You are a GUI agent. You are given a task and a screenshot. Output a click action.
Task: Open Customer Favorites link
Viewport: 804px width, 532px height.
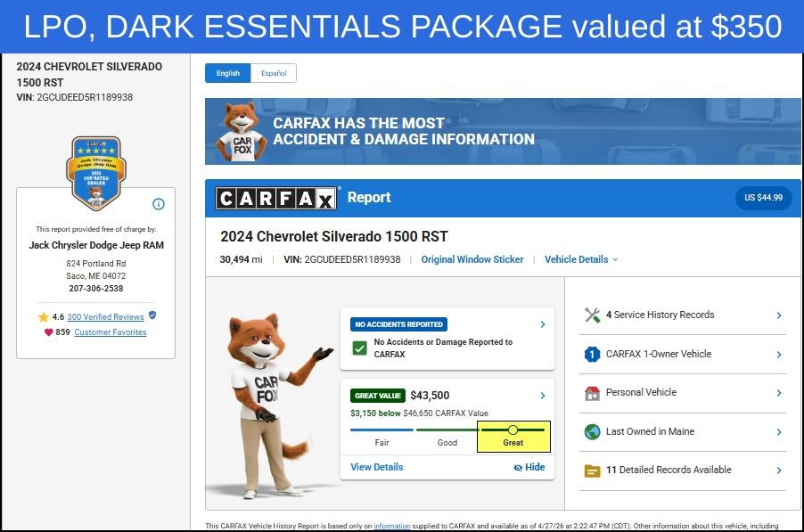(x=111, y=332)
